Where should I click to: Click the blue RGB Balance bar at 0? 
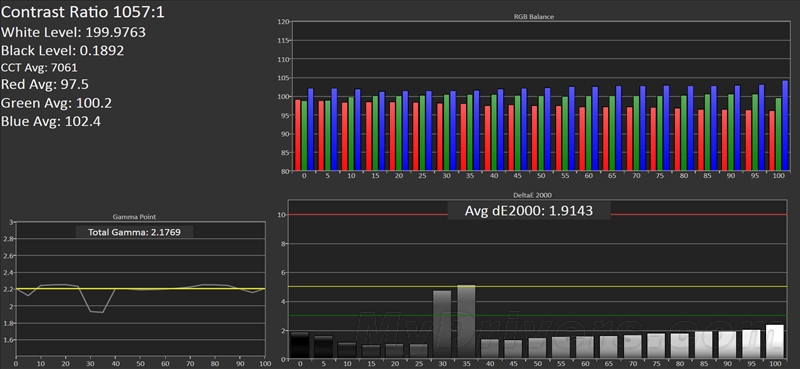tap(311, 130)
